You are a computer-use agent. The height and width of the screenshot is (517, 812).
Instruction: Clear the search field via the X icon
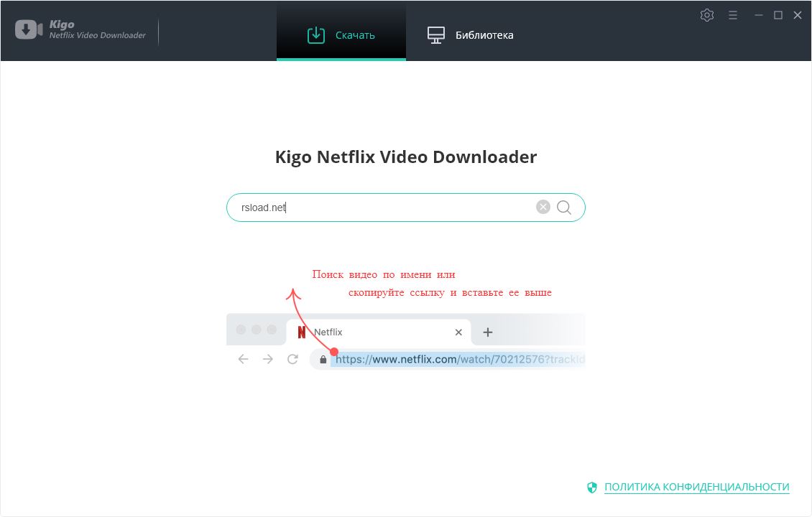point(543,206)
